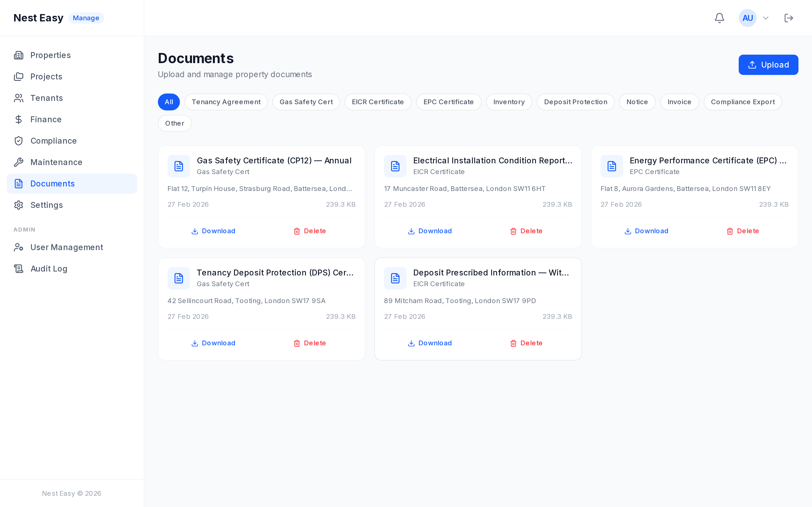This screenshot has width=812, height=507.
Task: Click the logout icon in the top bar
Action: (789, 18)
